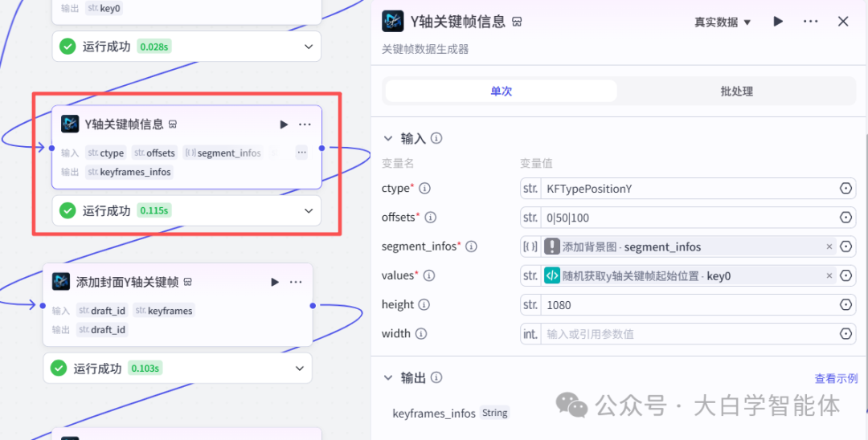Viewport: 868px width, 440px height.
Task: Switch to the 单次 tab
Action: click(x=501, y=92)
